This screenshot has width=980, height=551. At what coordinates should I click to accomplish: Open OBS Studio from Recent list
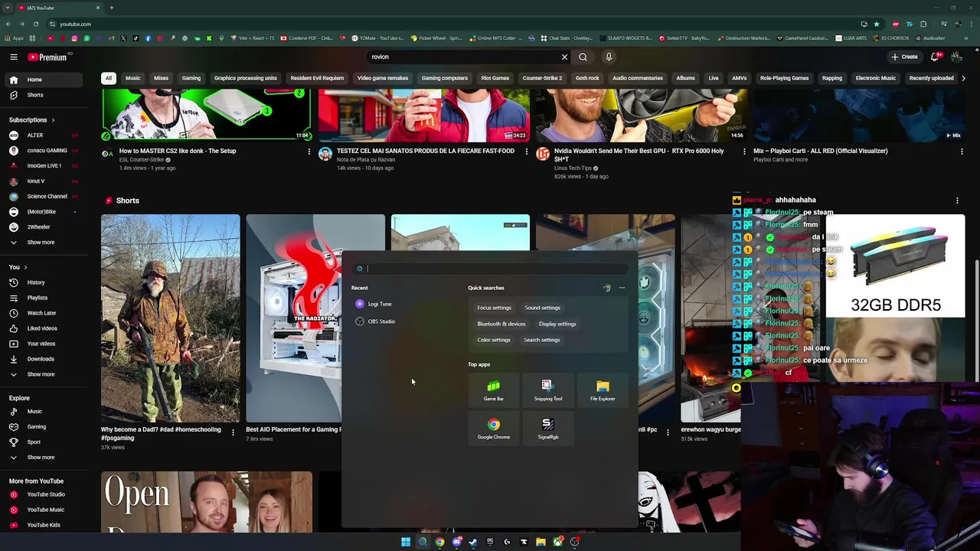click(375, 321)
